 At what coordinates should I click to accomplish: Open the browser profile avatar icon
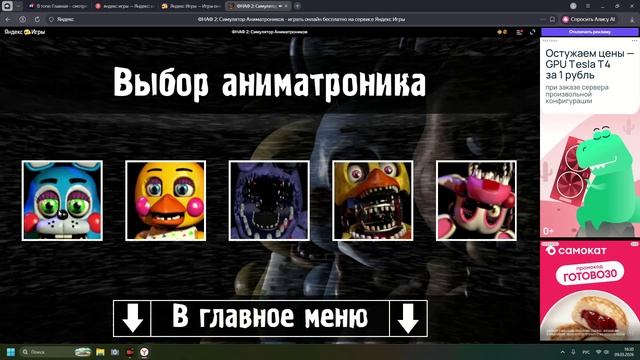(x=573, y=6)
